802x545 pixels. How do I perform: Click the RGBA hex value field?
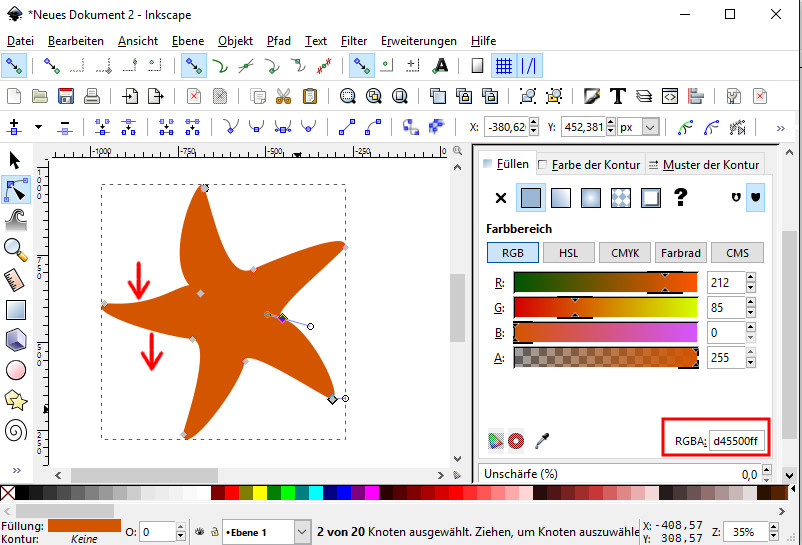click(x=736, y=441)
